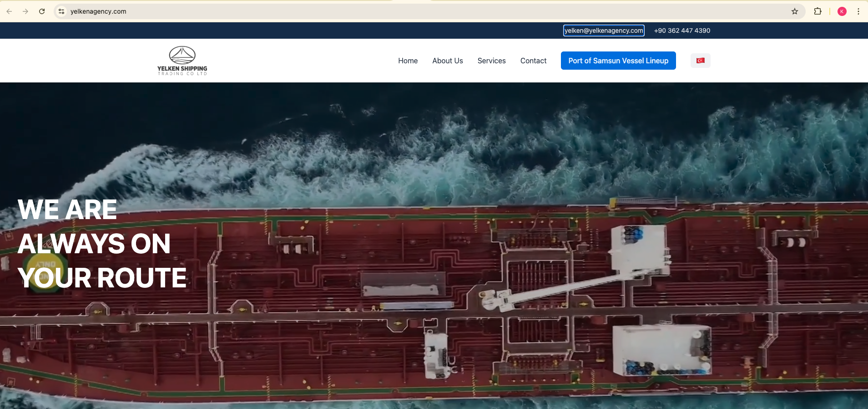
Task: Click the browser back arrow
Action: tap(9, 11)
